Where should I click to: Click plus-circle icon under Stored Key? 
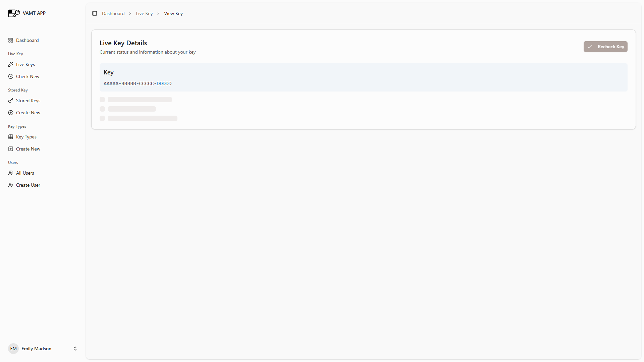[x=11, y=113]
